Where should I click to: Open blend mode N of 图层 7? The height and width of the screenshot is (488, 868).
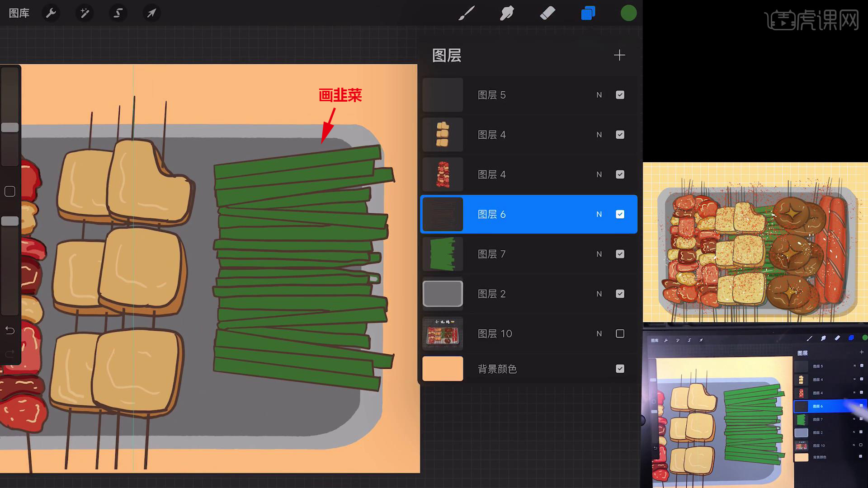coord(599,254)
